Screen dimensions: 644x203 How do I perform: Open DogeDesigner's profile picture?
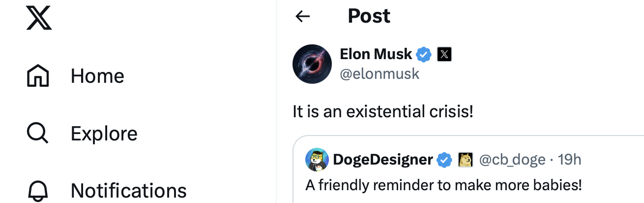pos(317,160)
